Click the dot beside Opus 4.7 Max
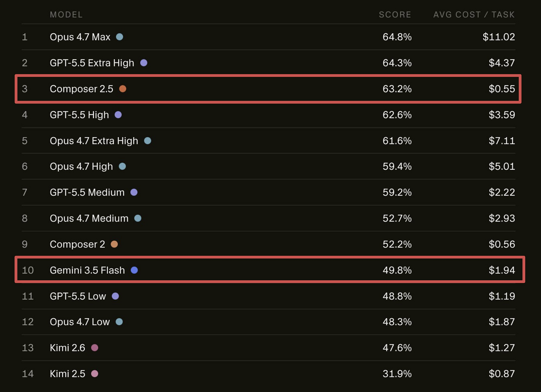The height and width of the screenshot is (392, 541). click(120, 37)
